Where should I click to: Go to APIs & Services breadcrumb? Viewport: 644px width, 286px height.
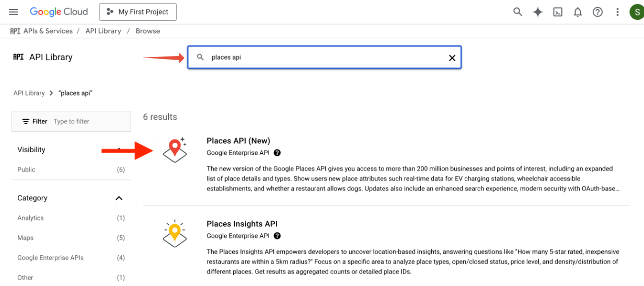pyautogui.click(x=48, y=31)
